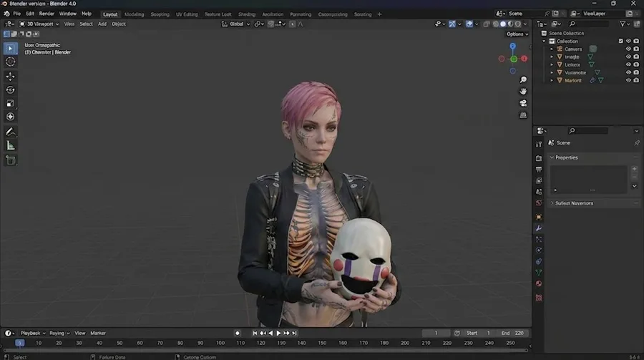Activate the Cursor tool
The image size is (644, 360).
click(10, 62)
